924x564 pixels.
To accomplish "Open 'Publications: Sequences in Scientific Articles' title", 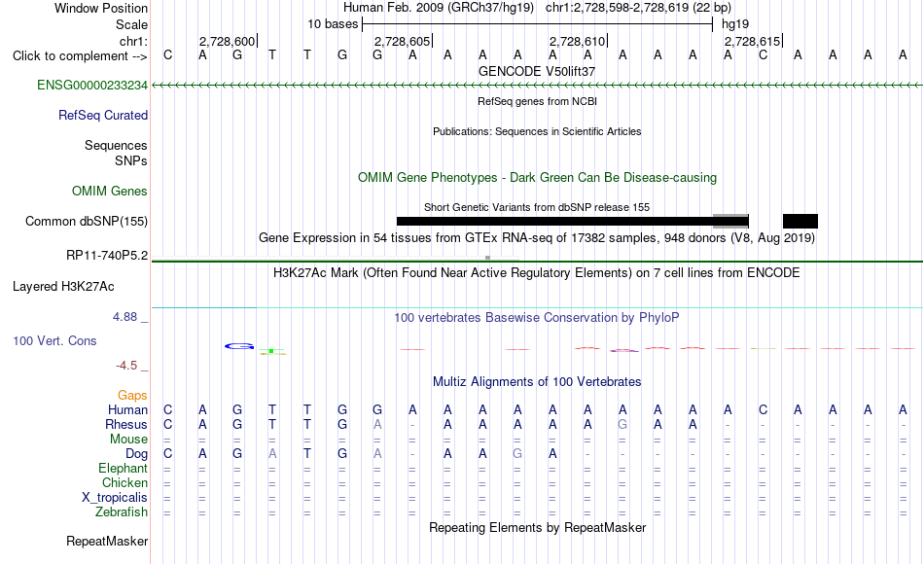I will 537,131.
